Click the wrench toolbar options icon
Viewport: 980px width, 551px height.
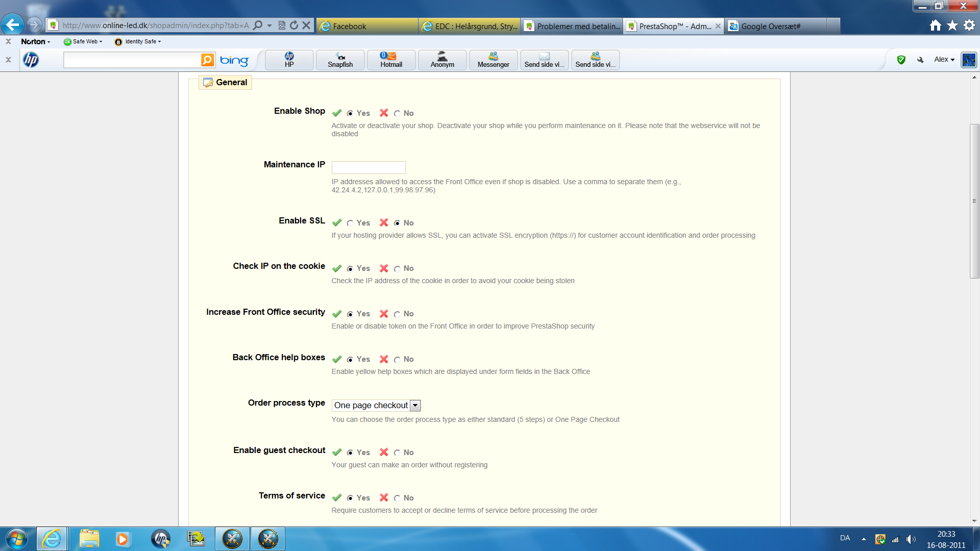pyautogui.click(x=920, y=60)
